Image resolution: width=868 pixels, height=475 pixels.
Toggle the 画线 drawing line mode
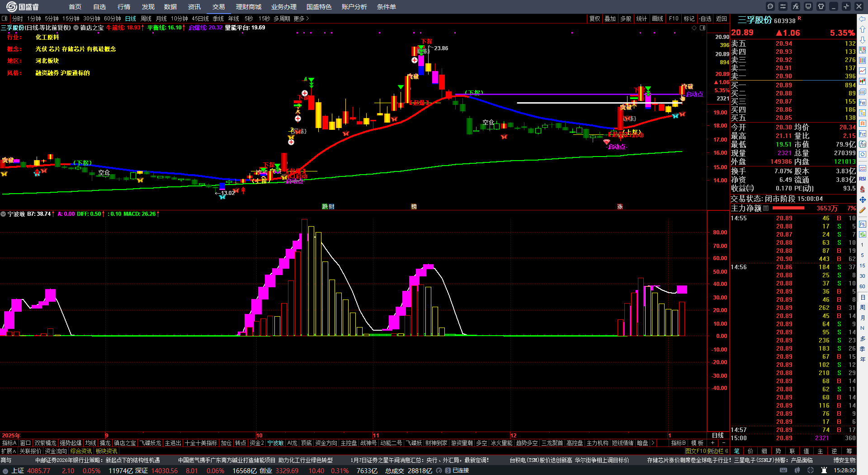657,19
